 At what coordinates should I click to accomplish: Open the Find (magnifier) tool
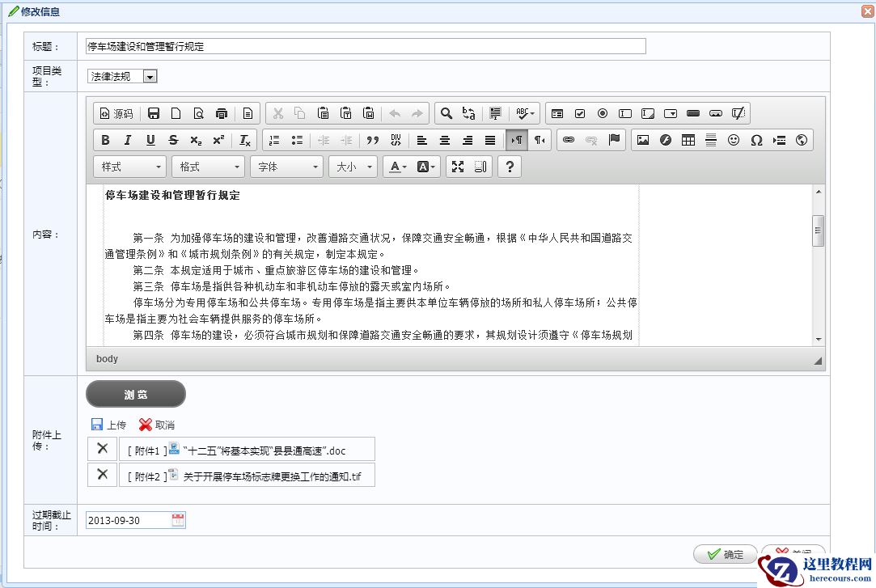(x=446, y=113)
